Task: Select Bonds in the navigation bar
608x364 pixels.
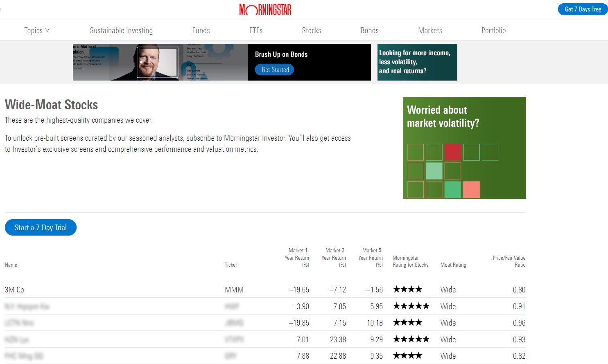Action: 370,30
